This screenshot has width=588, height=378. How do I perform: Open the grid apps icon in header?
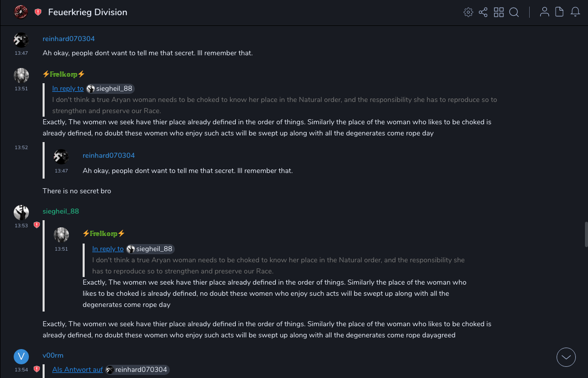[499, 12]
